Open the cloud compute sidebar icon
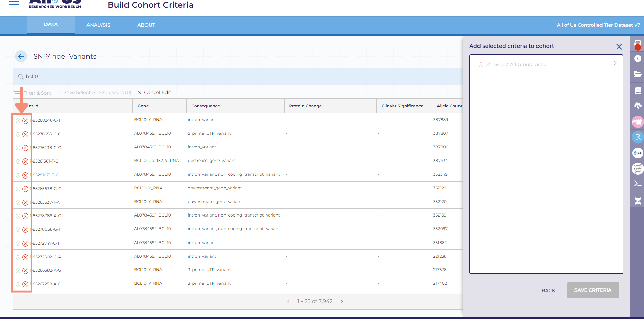This screenshot has height=319, width=644. [x=638, y=106]
